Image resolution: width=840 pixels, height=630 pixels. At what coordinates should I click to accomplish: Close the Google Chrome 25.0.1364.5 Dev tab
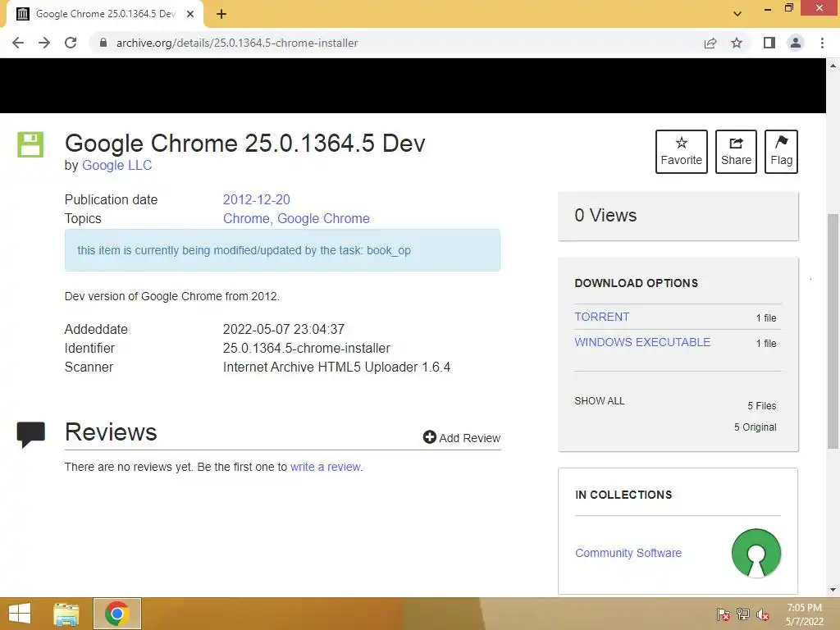point(190,14)
